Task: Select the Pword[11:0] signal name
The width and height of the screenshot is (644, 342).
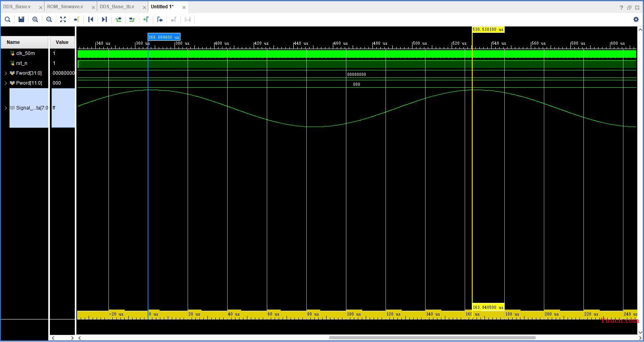Action: tap(29, 83)
